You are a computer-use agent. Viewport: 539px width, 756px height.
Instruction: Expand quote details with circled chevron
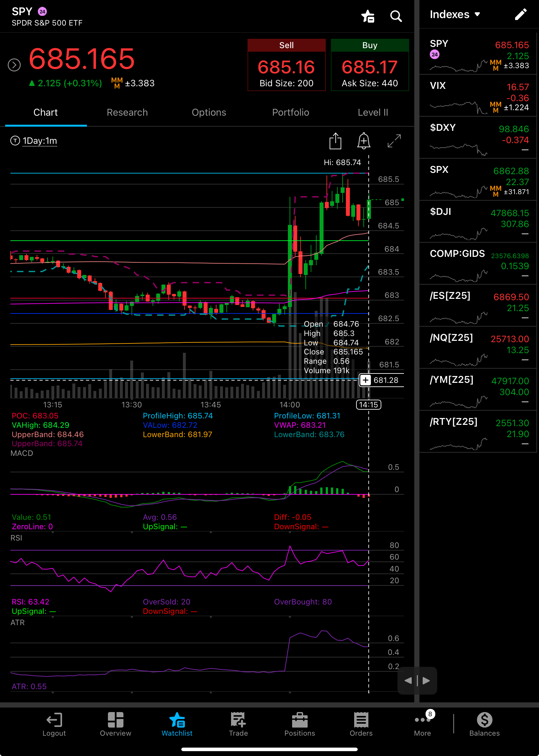pos(14,65)
